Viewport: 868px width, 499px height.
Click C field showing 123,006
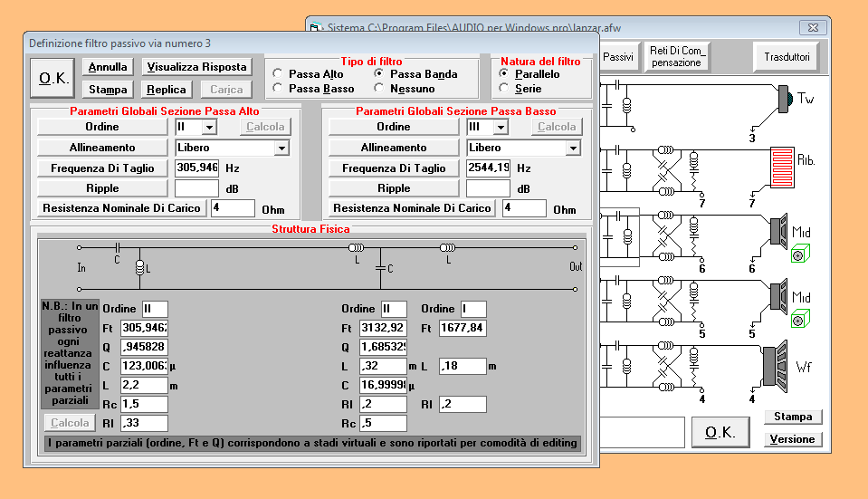(144, 366)
